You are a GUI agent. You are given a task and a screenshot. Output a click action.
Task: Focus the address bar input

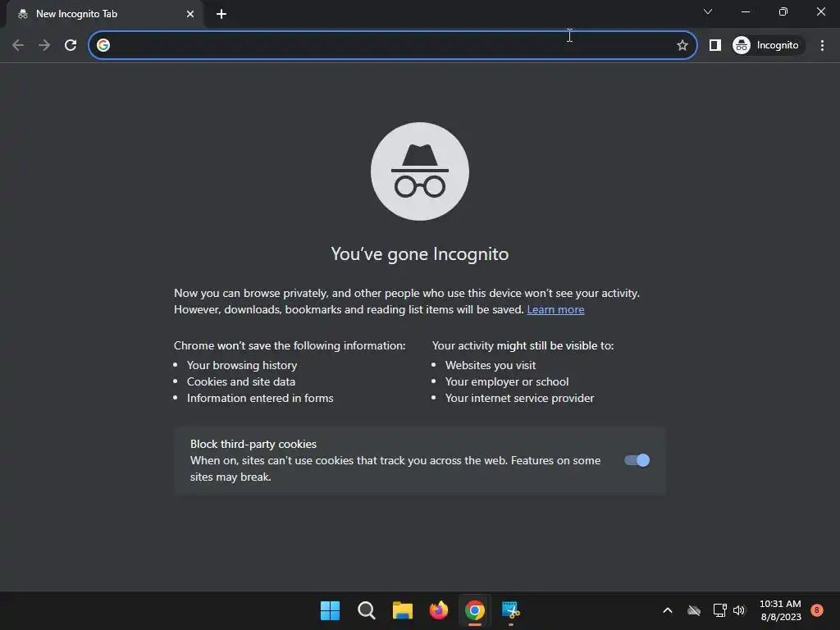point(392,45)
